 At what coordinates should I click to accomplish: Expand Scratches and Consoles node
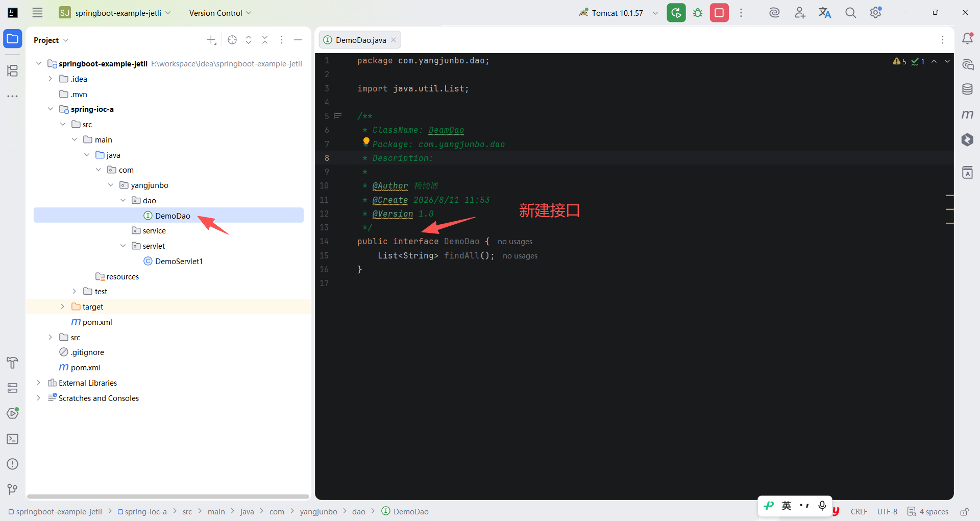[x=38, y=398]
